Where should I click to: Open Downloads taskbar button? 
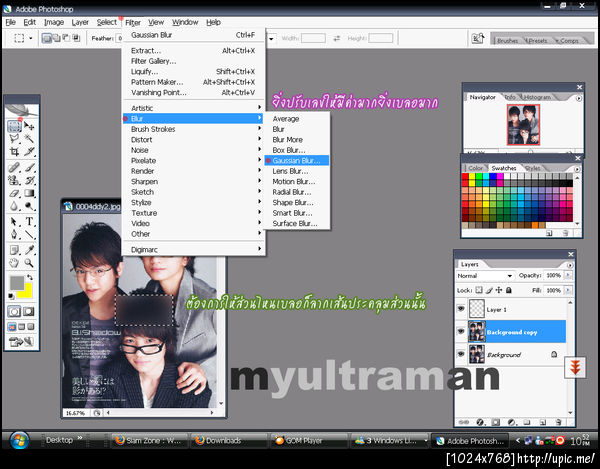coord(228,441)
